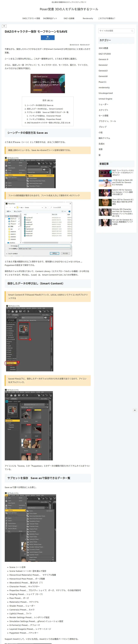Image resolution: width=138 pixels, height=644 pixels.
Task: Open the セール情報 category
Action: click(x=103, y=115)
